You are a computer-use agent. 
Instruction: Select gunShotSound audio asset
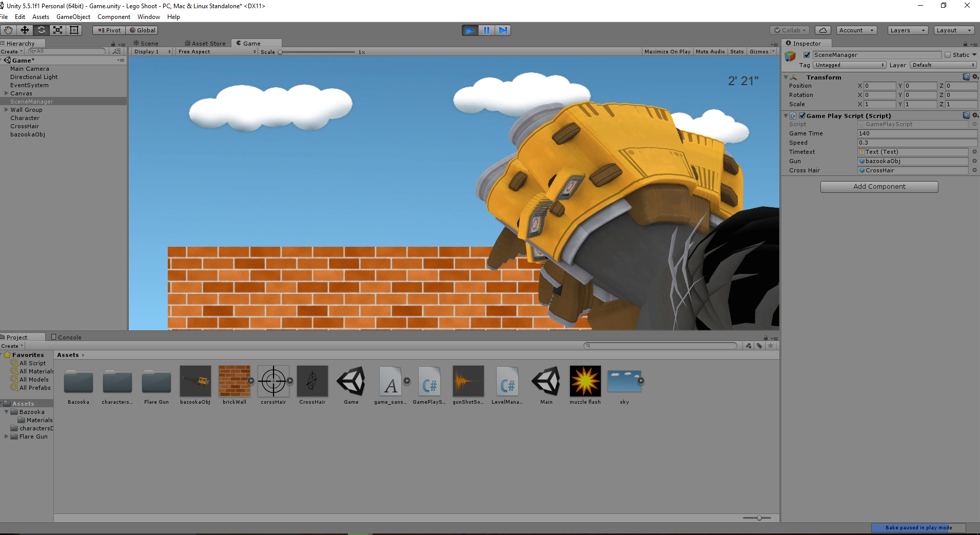[468, 385]
